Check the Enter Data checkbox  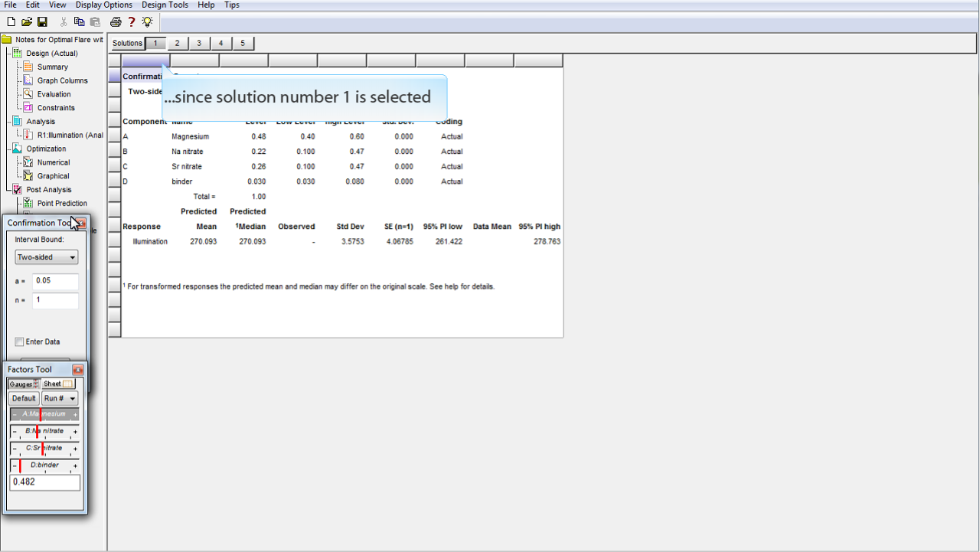click(x=19, y=342)
